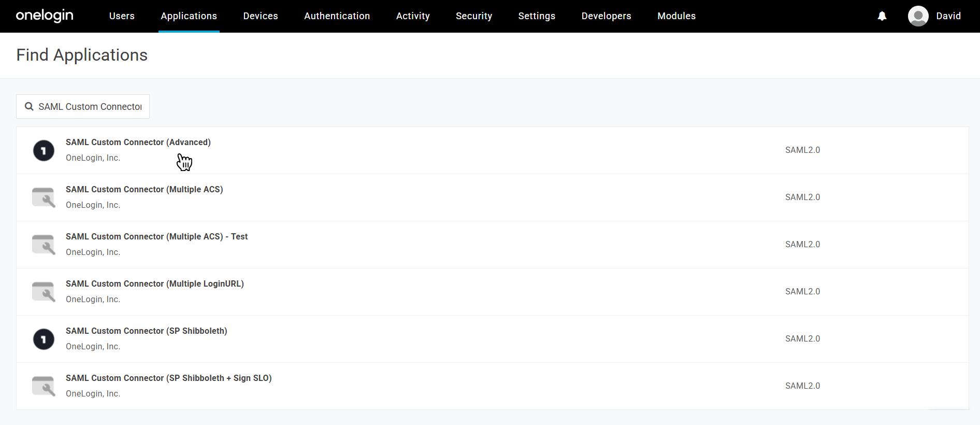Click the search magnifier icon

point(29,106)
